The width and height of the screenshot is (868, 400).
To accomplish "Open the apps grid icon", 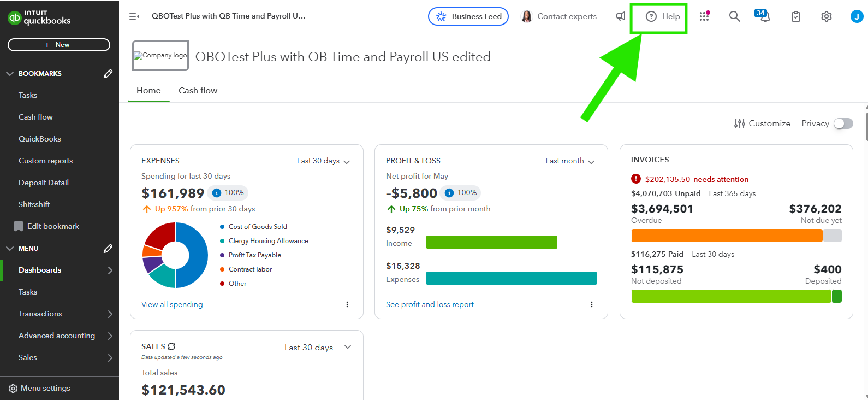I will 704,16.
